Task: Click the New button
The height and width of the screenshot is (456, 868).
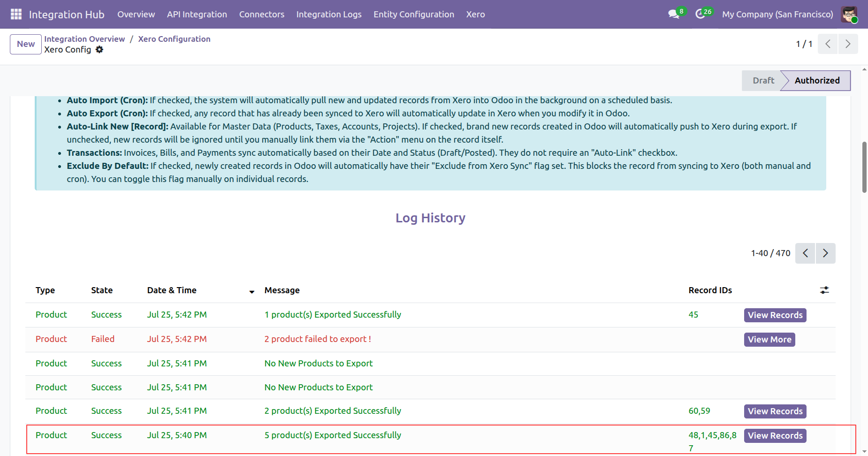Action: tap(26, 44)
